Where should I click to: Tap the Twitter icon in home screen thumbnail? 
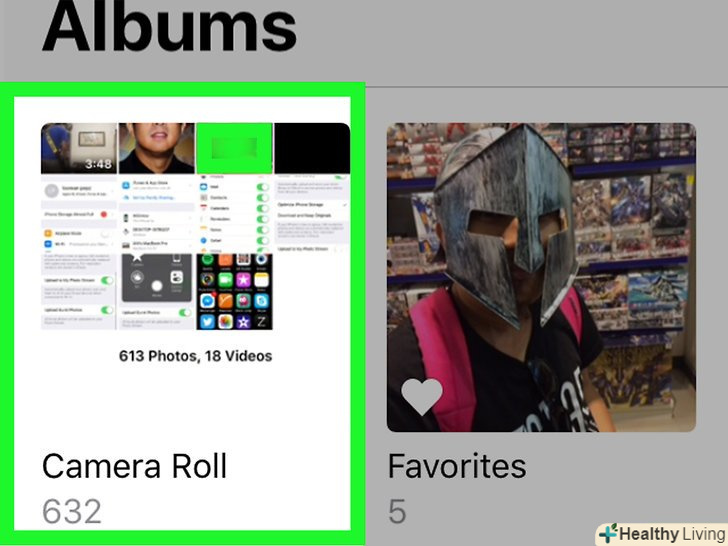(x=207, y=321)
